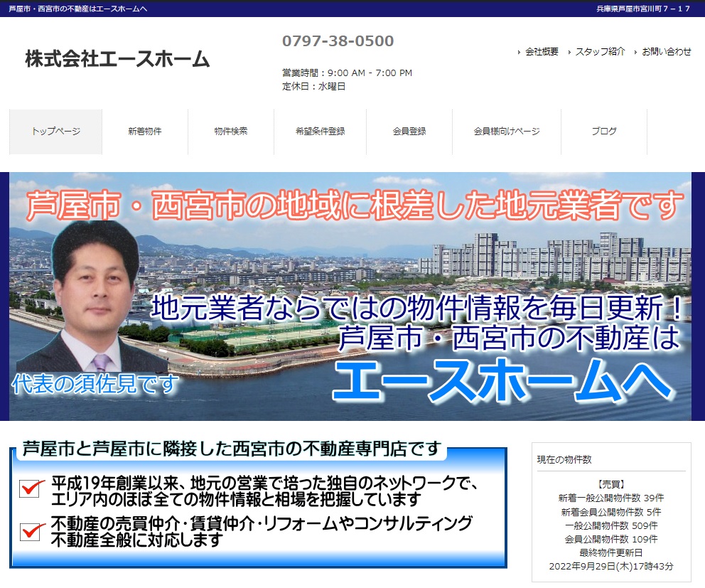Click the phone number 0797-38-0500
The height and width of the screenshot is (588, 705).
338,41
